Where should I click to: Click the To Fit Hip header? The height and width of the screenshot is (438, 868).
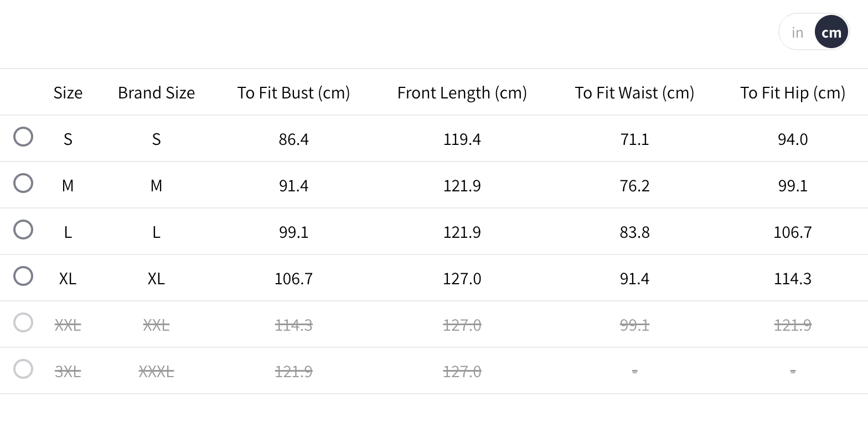coord(793,92)
